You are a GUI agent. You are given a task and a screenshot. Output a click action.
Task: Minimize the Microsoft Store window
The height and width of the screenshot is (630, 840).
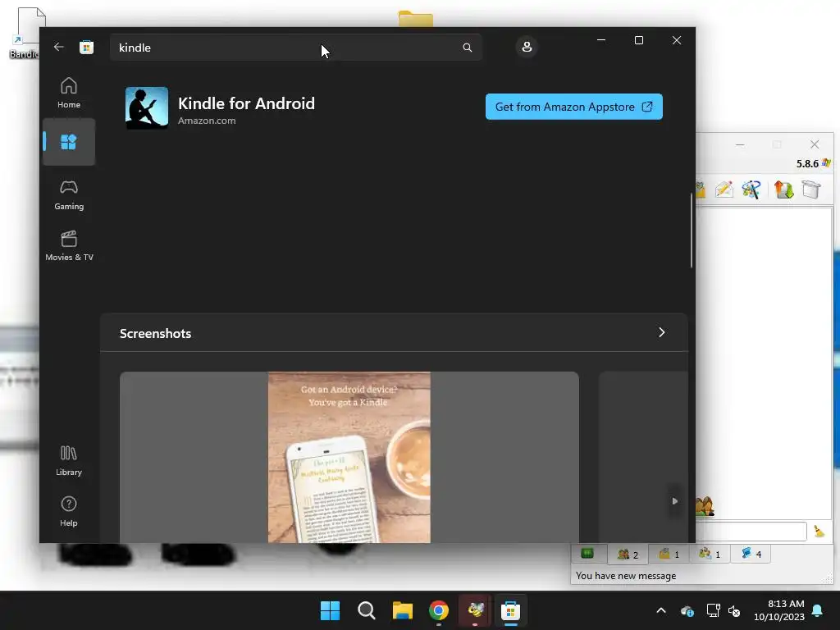click(601, 40)
